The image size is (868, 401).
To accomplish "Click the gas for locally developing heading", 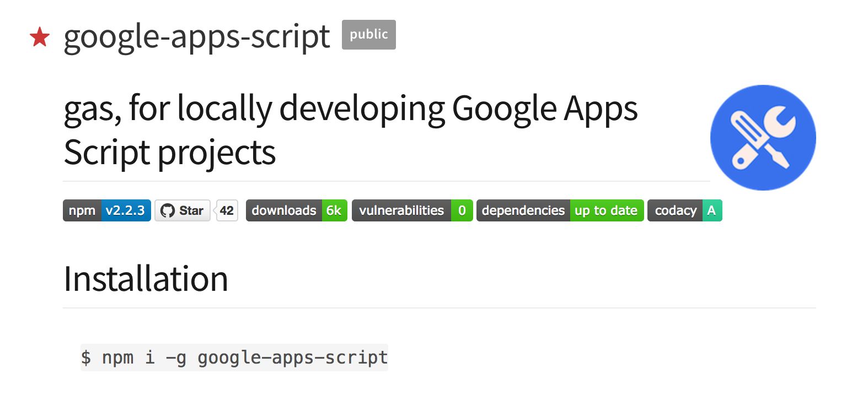I will [351, 130].
